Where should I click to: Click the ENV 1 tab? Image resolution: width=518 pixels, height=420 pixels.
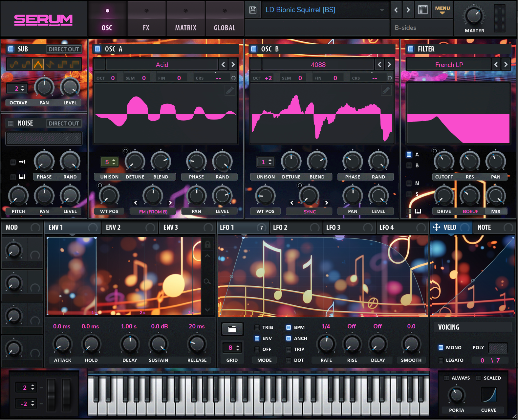(73, 227)
